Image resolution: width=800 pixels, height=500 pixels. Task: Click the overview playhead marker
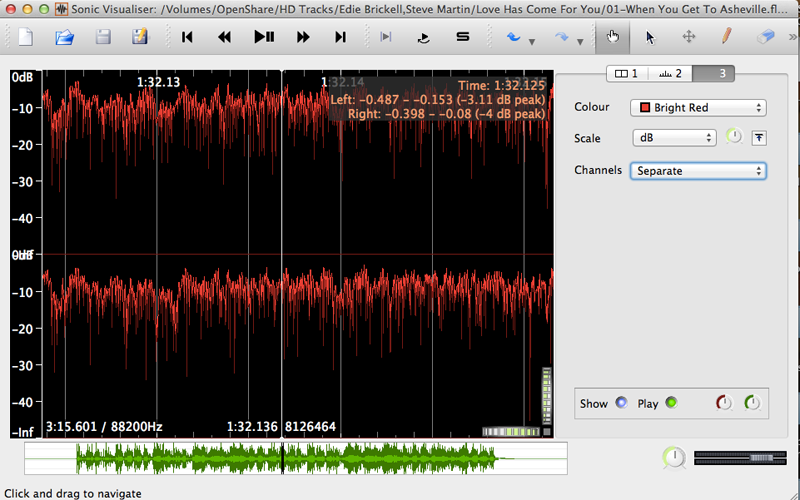click(x=283, y=458)
